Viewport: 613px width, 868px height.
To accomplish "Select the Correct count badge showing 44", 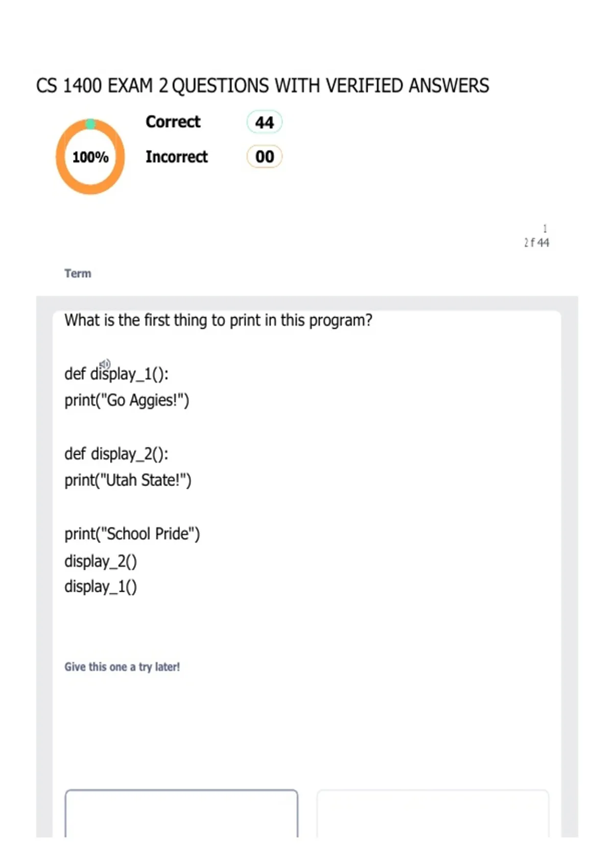I will pos(264,122).
